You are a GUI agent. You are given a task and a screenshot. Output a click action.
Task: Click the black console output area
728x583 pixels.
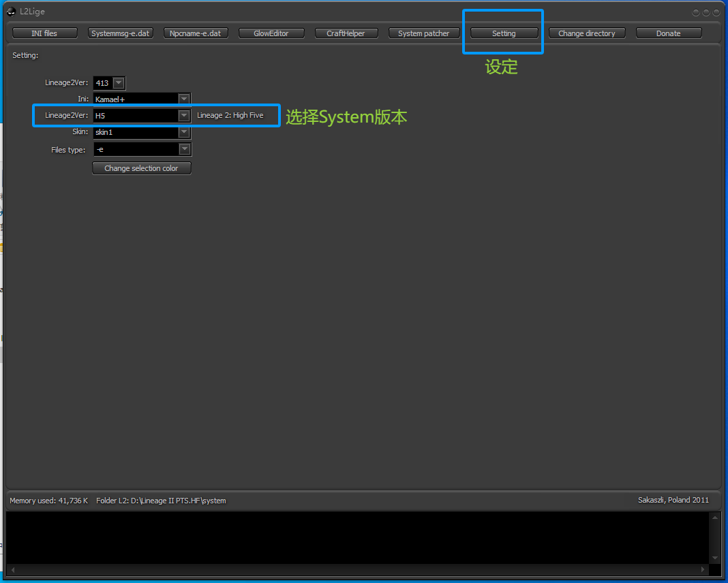357,537
